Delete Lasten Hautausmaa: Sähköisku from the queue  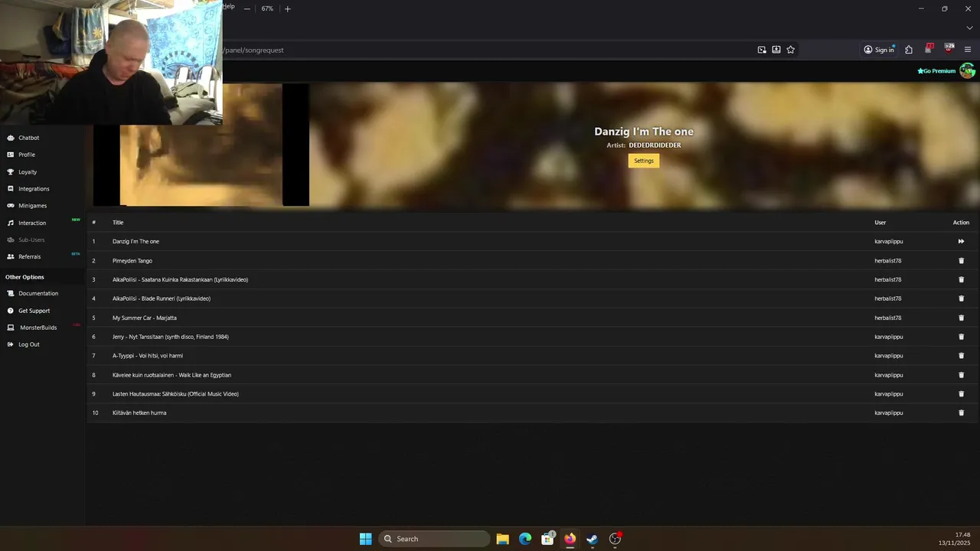[962, 394]
